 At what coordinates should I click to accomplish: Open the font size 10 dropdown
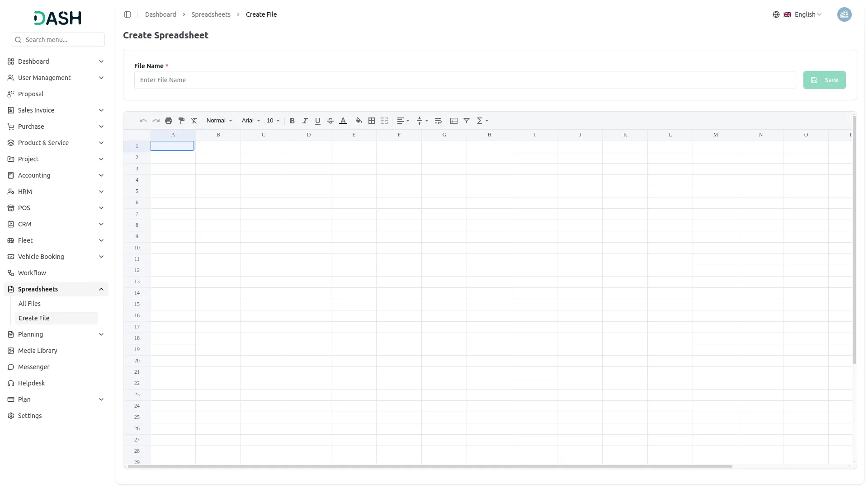(x=273, y=121)
